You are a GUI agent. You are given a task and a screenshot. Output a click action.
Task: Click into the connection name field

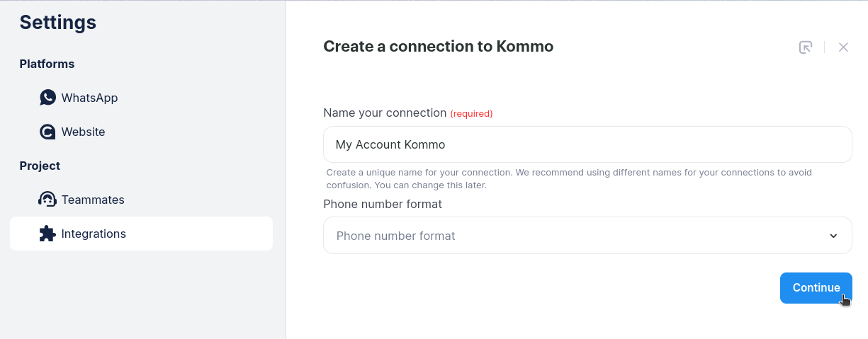click(587, 144)
